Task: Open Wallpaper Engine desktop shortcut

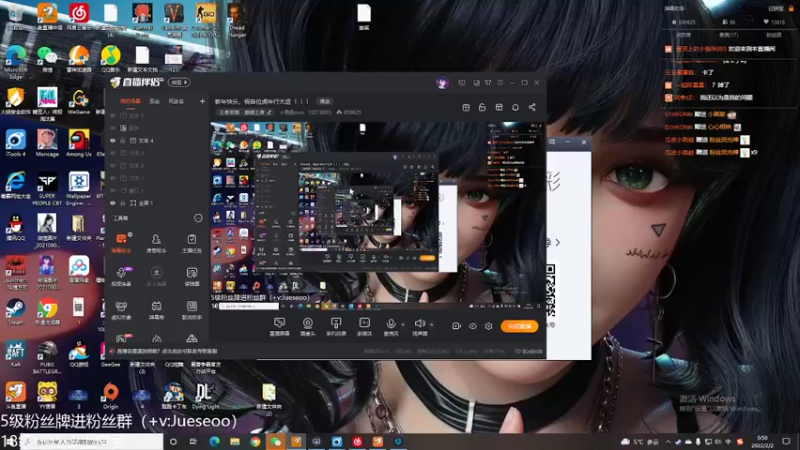Action: (x=79, y=189)
